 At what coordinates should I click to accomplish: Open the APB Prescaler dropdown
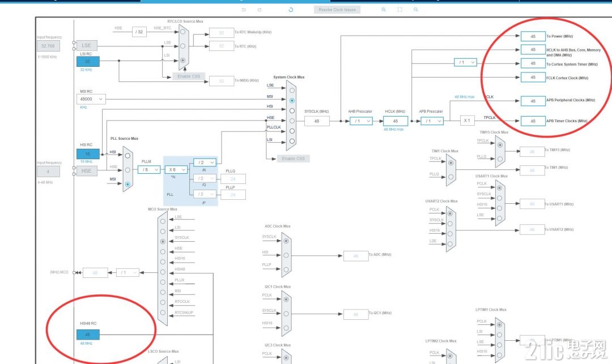[x=432, y=121]
